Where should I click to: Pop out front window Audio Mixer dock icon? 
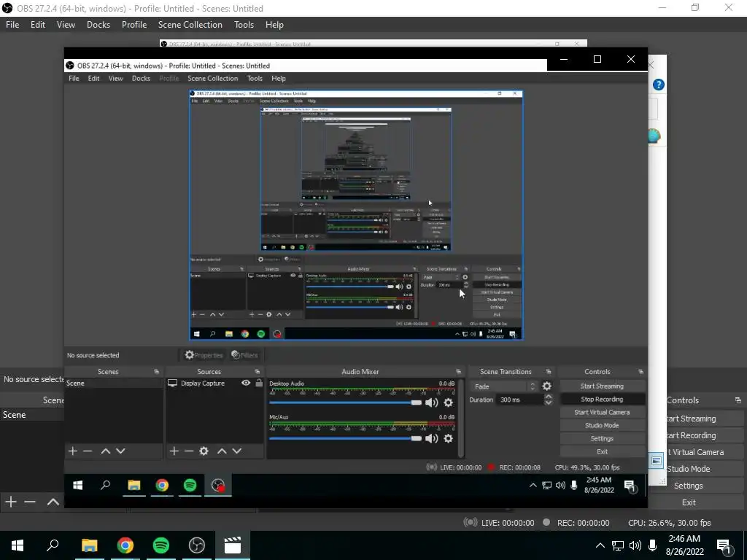click(x=458, y=372)
